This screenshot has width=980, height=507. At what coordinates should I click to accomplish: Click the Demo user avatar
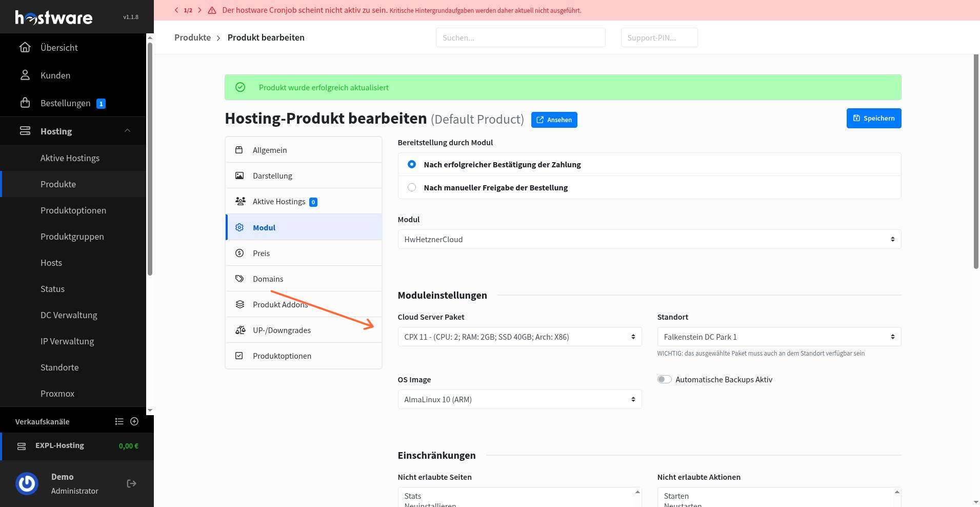tap(27, 483)
